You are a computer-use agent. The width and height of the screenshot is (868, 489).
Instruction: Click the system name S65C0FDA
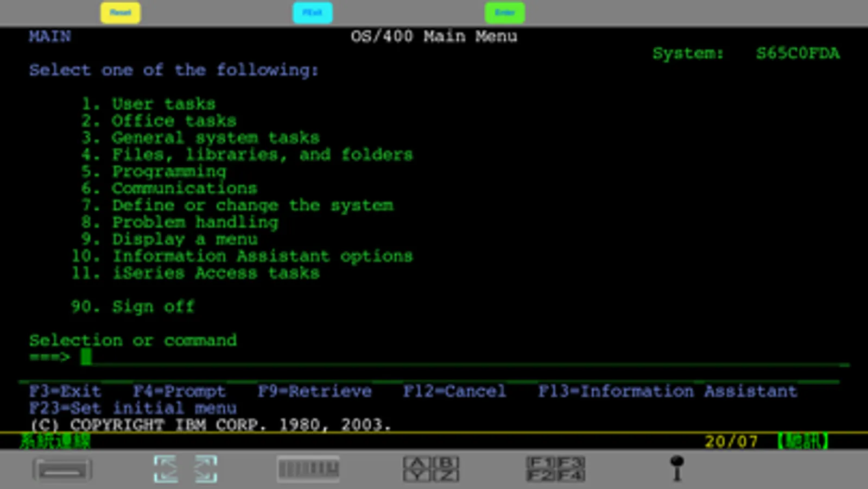point(798,53)
